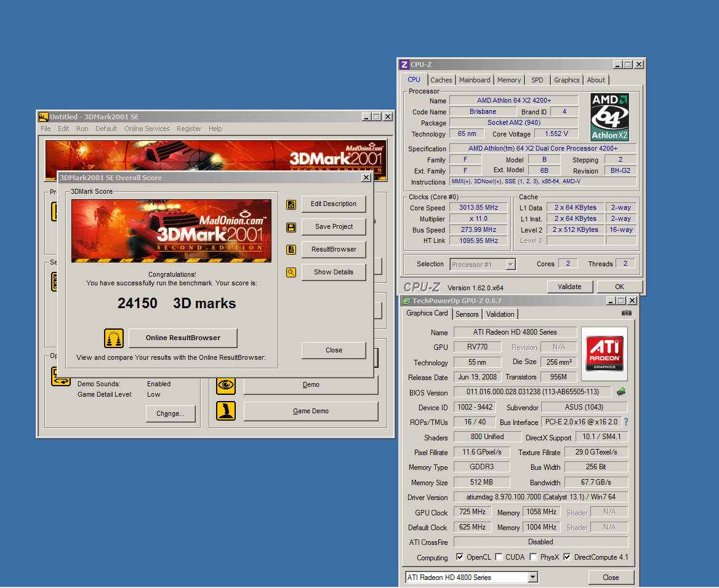Click the Online ResultBrowser podium icon
Viewport: 719px width, 588px height.
(114, 338)
